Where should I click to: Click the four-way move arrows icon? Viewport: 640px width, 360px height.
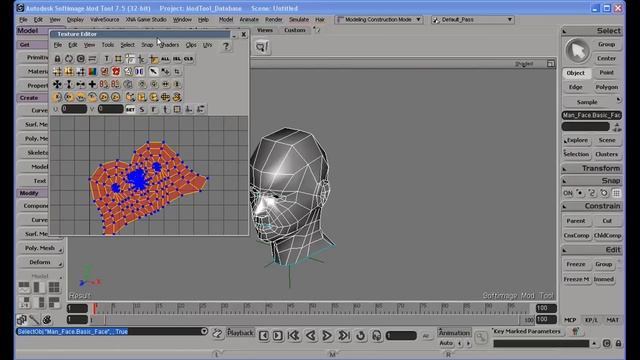(x=57, y=84)
